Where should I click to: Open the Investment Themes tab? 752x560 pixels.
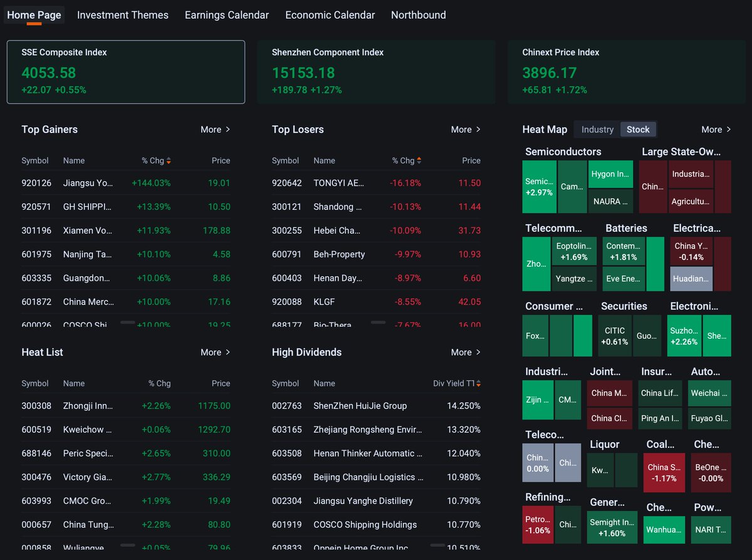123,15
